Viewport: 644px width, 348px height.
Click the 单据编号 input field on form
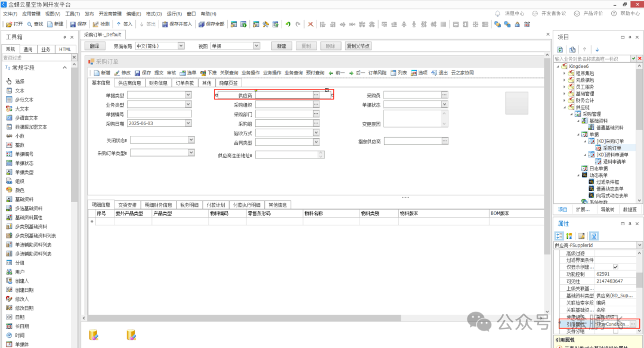(159, 113)
